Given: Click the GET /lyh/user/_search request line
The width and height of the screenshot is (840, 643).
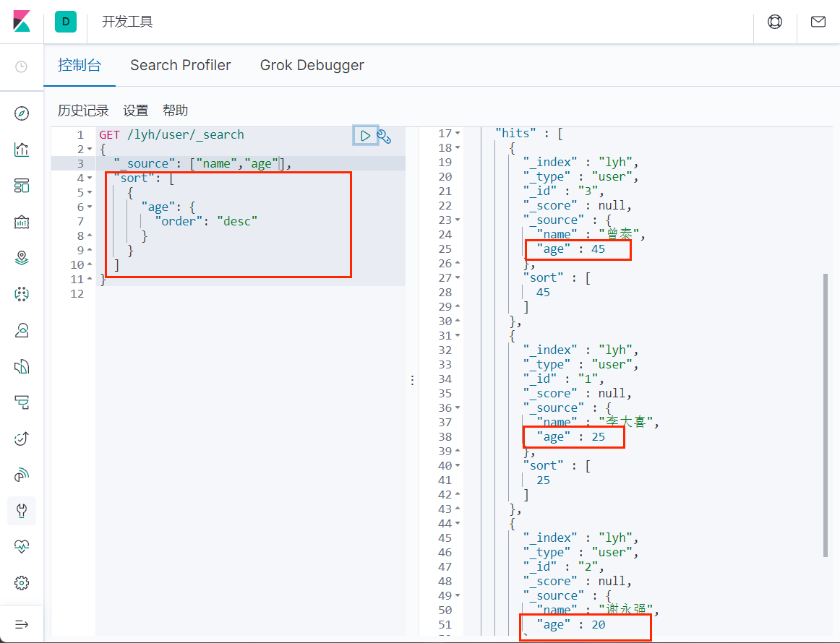Looking at the screenshot, I should click(x=171, y=134).
